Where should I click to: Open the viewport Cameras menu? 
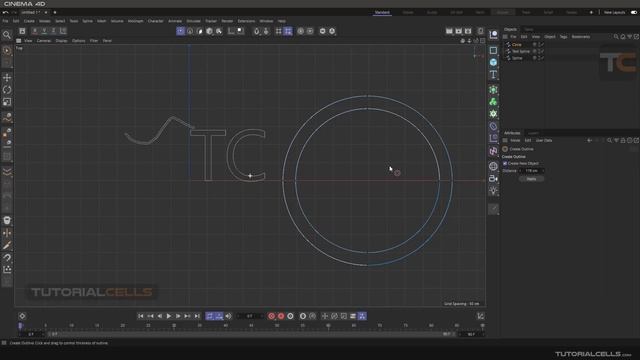(x=44, y=41)
